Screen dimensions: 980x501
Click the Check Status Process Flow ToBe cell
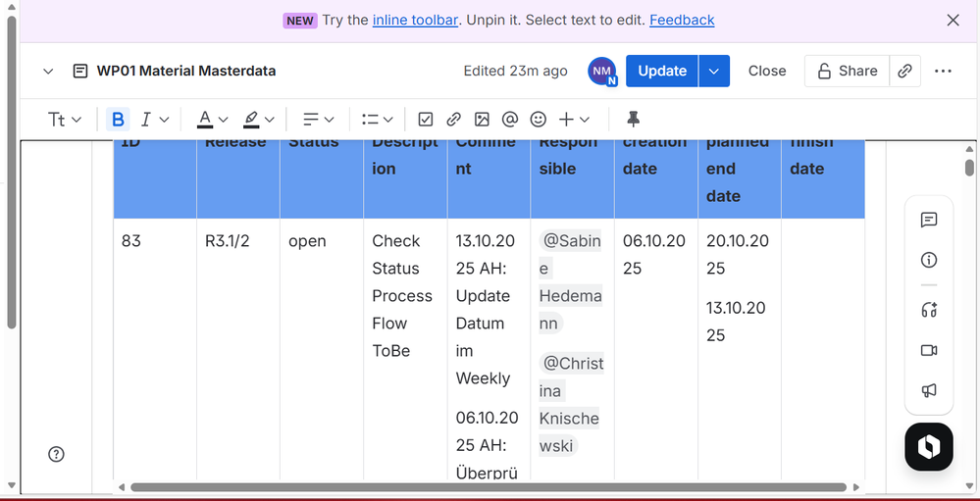pos(405,350)
